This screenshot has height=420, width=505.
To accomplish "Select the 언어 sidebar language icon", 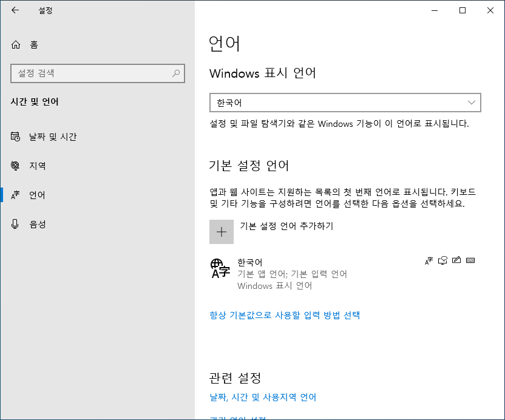I will click(15, 195).
